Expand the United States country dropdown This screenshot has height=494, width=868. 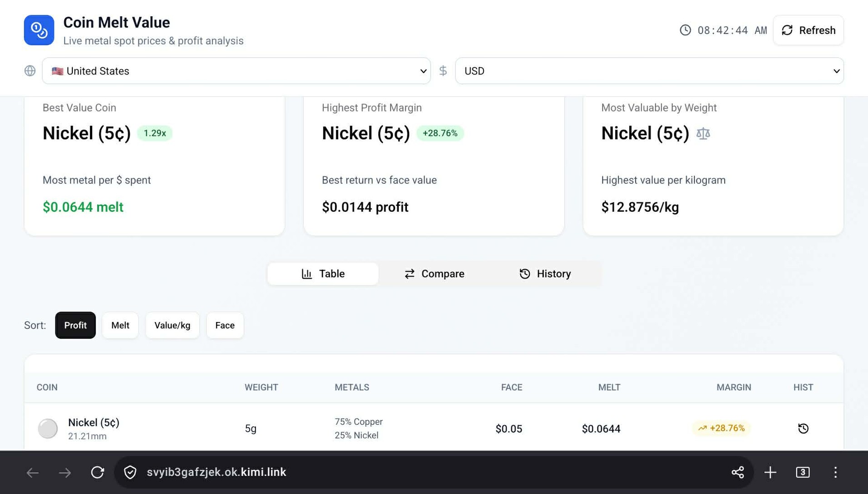click(x=236, y=71)
